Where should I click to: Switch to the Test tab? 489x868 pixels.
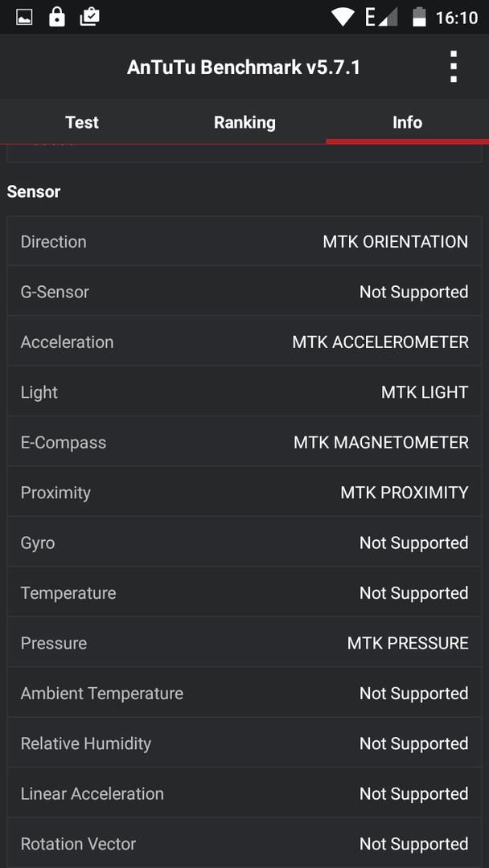pyautogui.click(x=82, y=122)
